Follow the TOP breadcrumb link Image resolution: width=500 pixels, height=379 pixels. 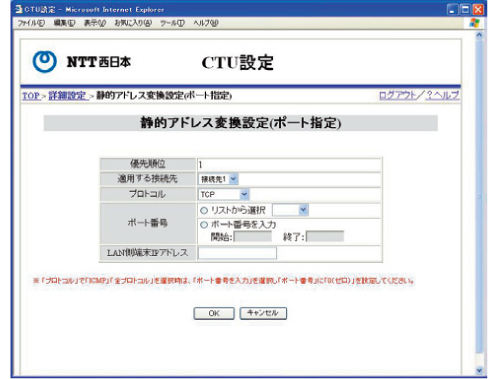pos(31,96)
